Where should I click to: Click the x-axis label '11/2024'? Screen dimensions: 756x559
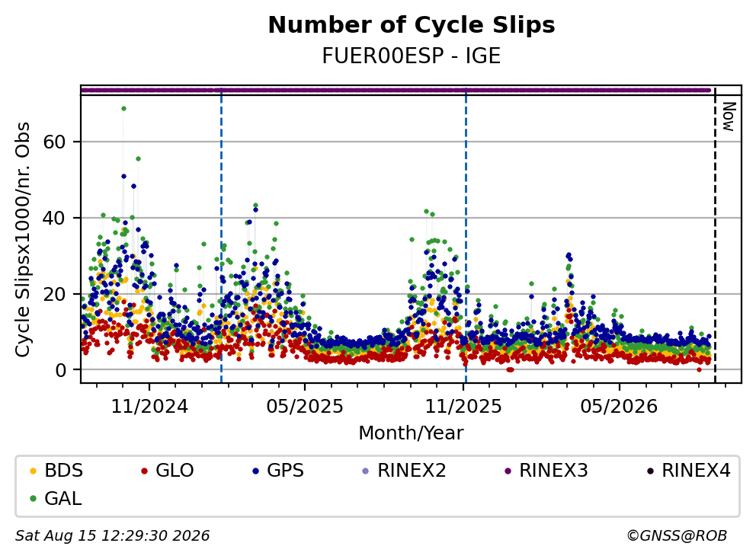pyautogui.click(x=149, y=407)
